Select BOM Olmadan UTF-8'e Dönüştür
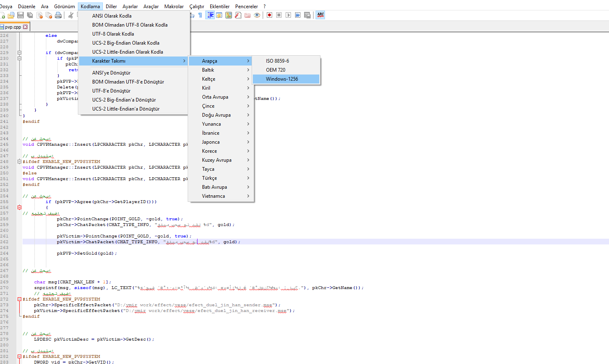Image resolution: width=609 pixels, height=364 pixels. [134, 82]
